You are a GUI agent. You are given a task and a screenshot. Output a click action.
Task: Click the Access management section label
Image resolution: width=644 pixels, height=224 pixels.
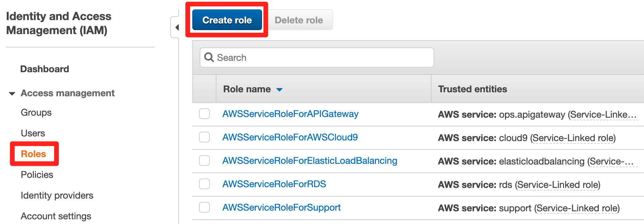(x=68, y=93)
